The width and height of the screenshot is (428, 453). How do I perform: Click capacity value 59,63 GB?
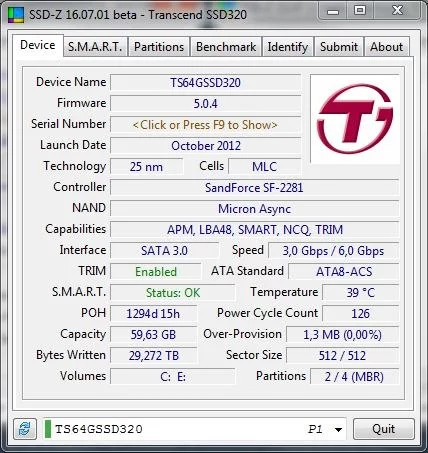pos(153,335)
